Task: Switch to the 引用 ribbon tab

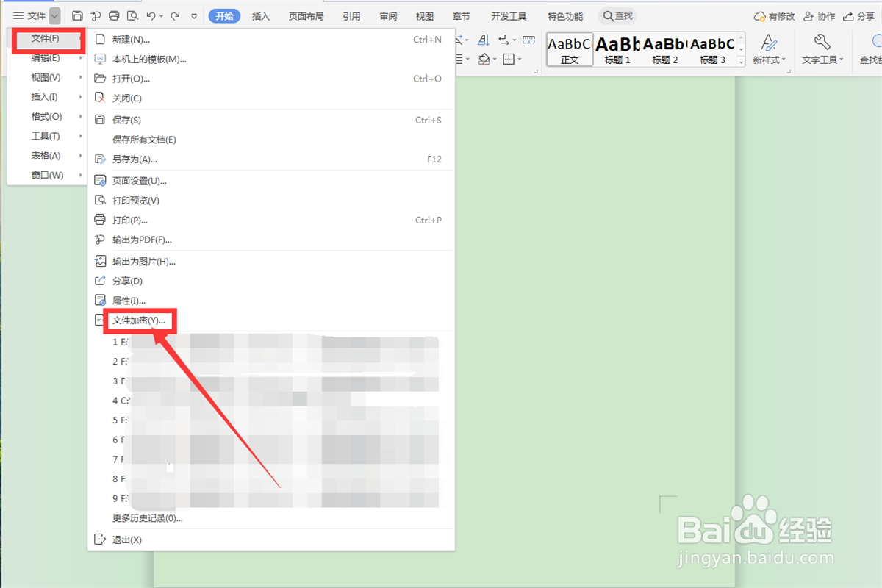Action: point(351,16)
